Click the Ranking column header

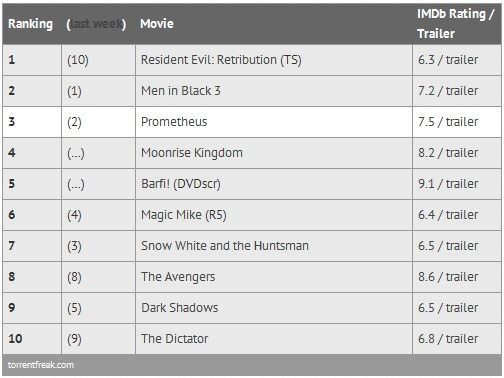click(30, 24)
